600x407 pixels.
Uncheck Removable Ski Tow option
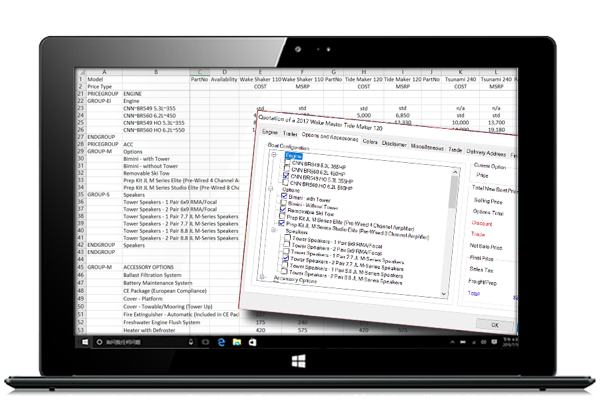[x=283, y=209]
